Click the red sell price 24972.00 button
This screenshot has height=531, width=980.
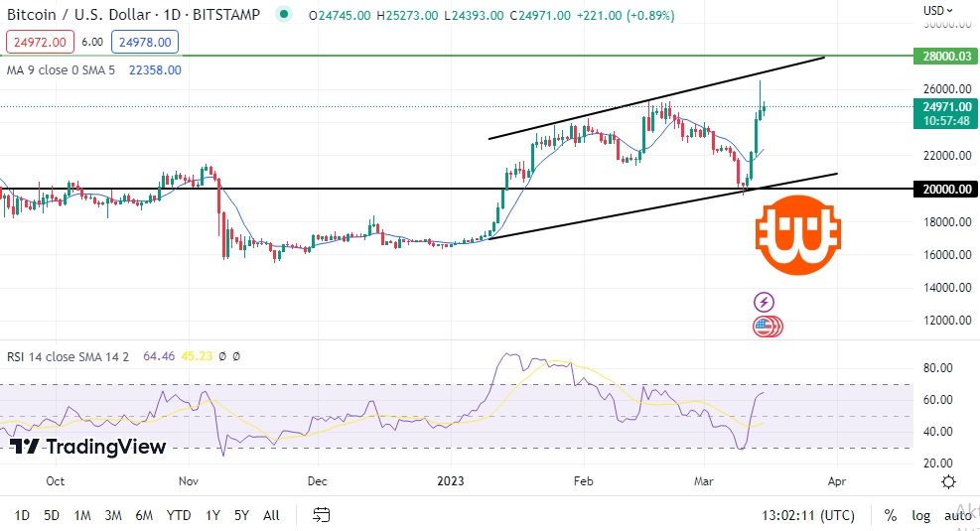tap(40, 42)
